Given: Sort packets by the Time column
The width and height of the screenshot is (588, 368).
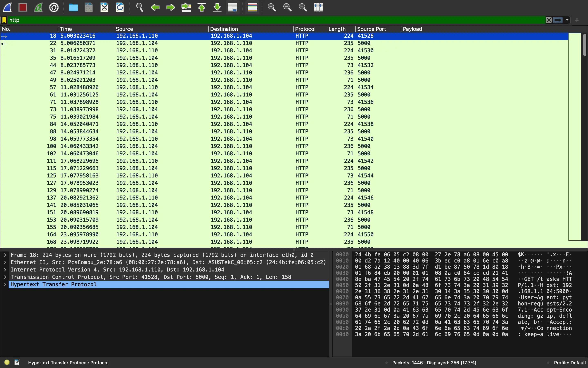Looking at the screenshot, I should pyautogui.click(x=86, y=29).
